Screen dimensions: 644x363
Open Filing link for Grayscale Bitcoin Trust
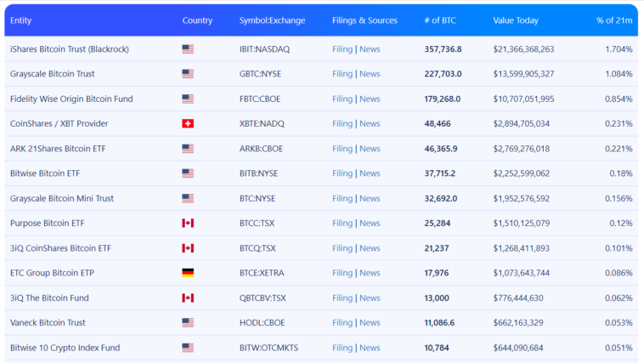click(342, 74)
